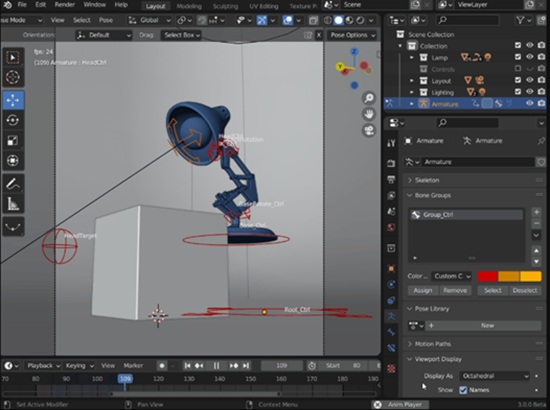The image size is (550, 410).
Task: Cancel the Anim Player in status bar
Action: tap(377, 405)
